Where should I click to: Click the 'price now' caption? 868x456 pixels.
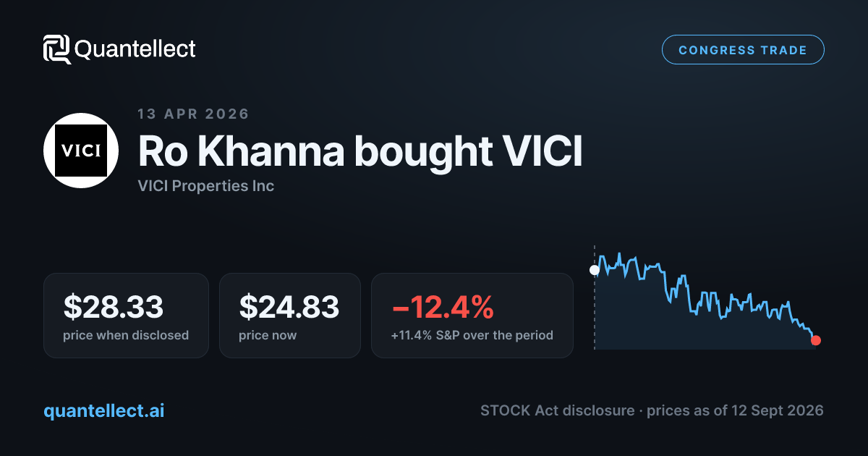(268, 335)
